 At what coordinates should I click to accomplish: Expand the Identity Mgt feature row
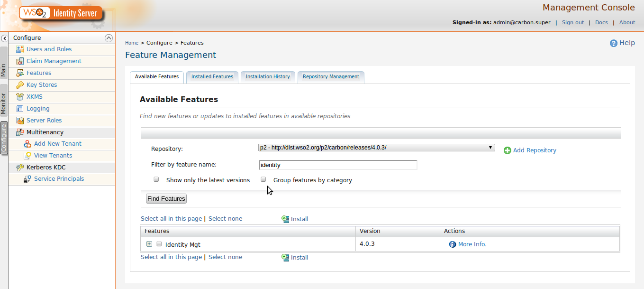149,243
